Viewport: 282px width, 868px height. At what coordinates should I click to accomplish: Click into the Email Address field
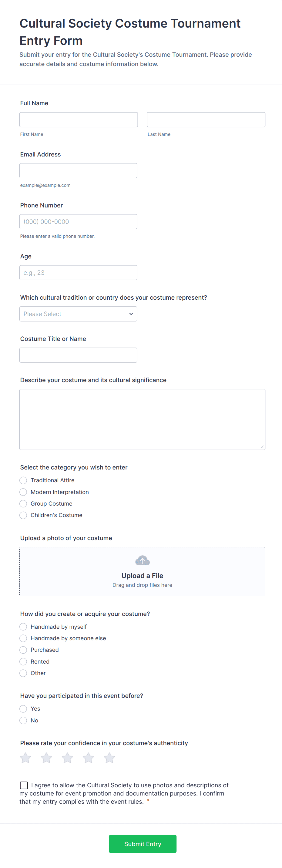[78, 170]
